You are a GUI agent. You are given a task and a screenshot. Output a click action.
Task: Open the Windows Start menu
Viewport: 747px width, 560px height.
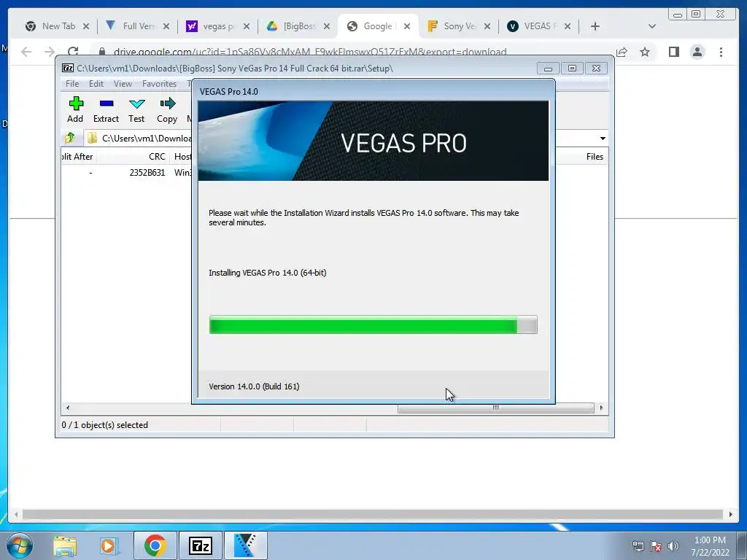pos(19,545)
